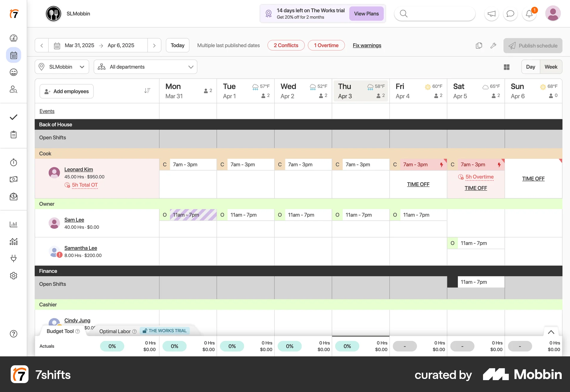Viewport: 570px width, 392px height.
Task: Open the megaphone announcements icon at top
Action: 491,13
